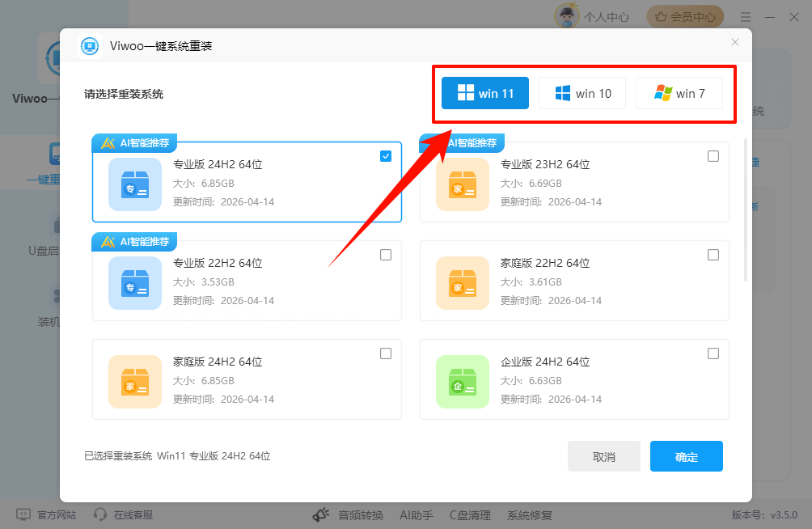
Task: Check the 专业版 23H2 64位 checkbox
Action: [x=713, y=156]
